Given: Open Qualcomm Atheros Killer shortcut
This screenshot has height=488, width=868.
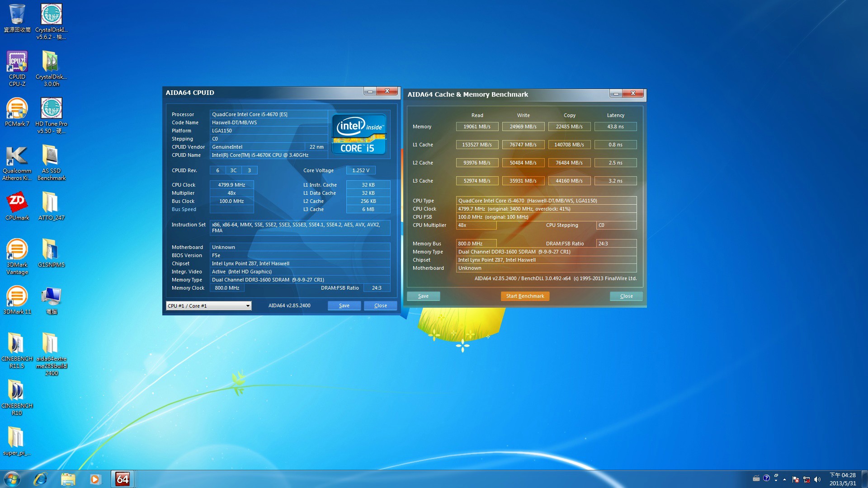Looking at the screenshot, I should coord(17,163).
